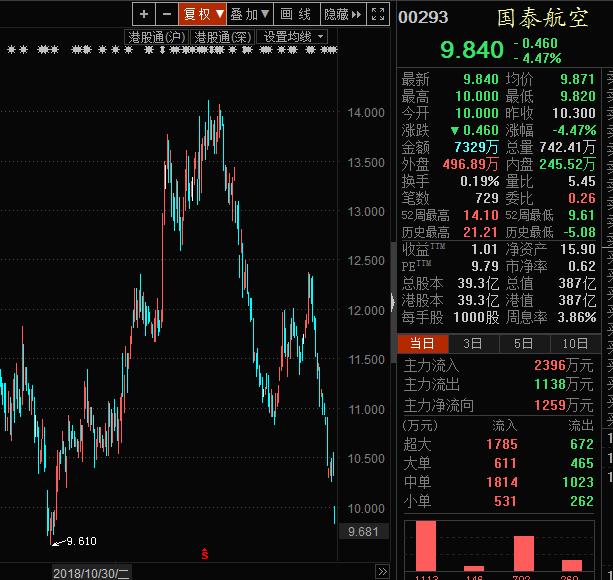Click the chart scroll-right double arrow
The image size is (613, 580).
pyautogui.click(x=382, y=571)
